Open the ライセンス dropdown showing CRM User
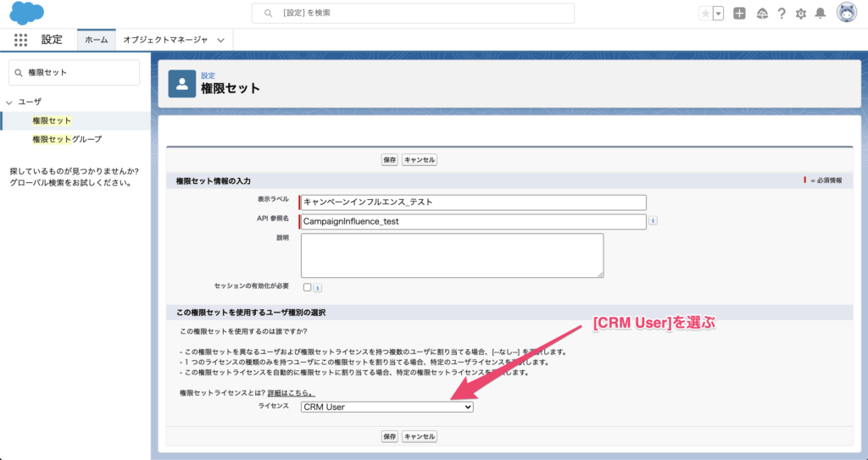 387,407
